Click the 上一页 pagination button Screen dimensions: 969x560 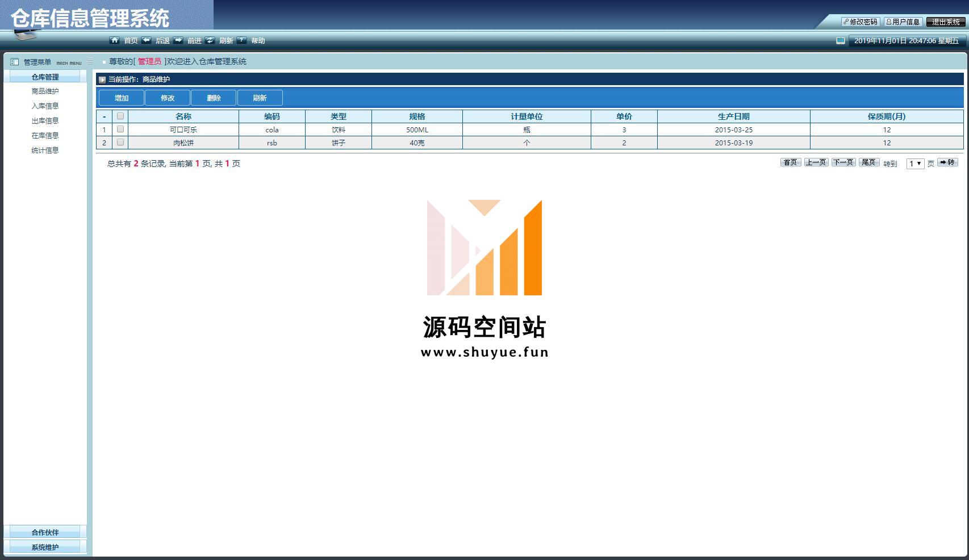pos(816,162)
